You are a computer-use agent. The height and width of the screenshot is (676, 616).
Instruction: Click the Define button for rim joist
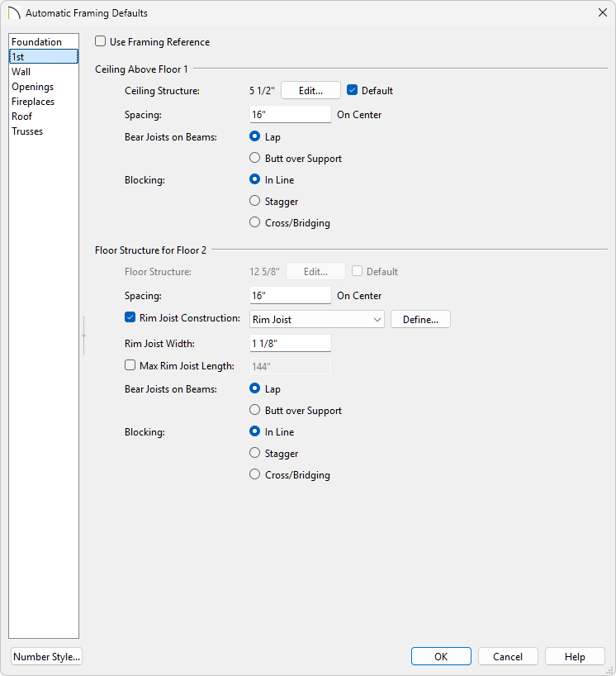pyautogui.click(x=420, y=320)
